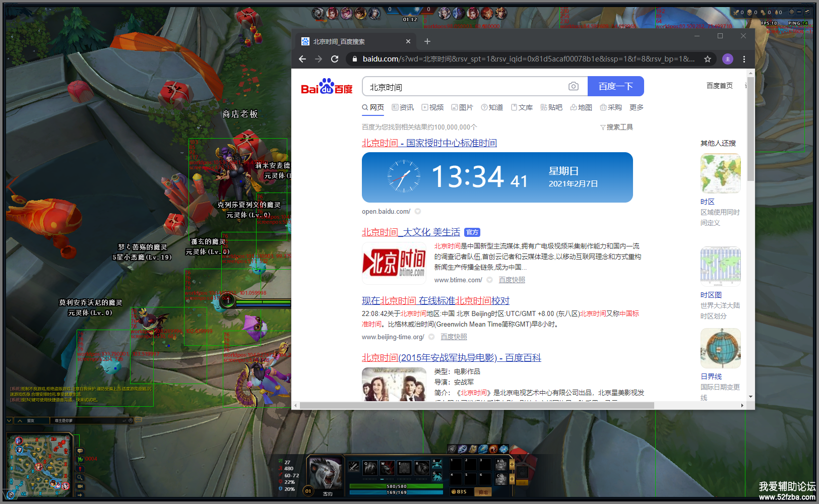Image resolution: width=819 pixels, height=504 pixels.
Task: Reload the Baidu search page
Action: [x=335, y=59]
